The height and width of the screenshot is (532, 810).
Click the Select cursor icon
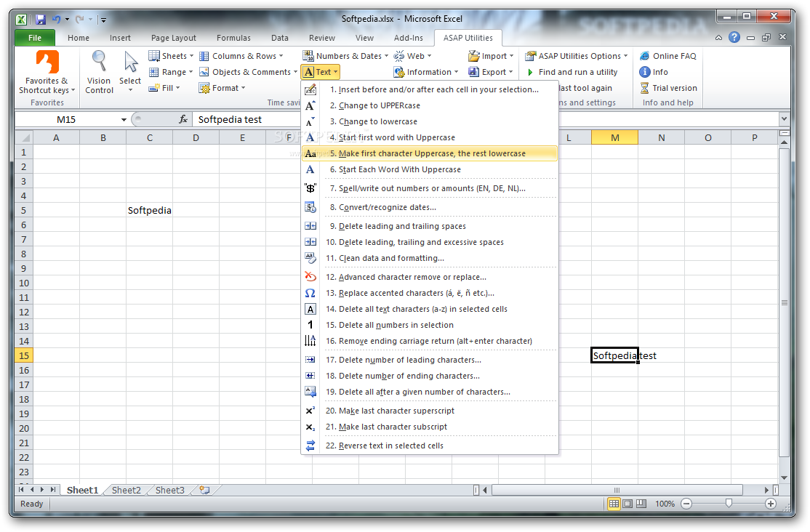[x=131, y=62]
